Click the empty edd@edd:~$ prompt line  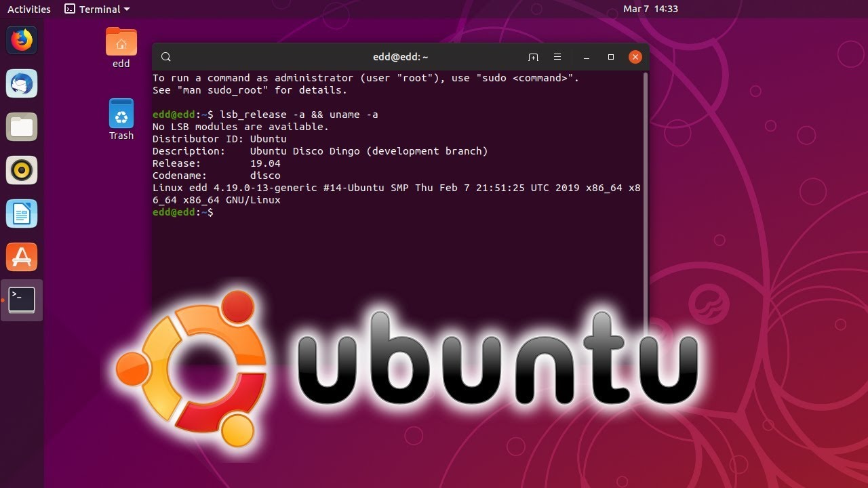click(x=183, y=212)
